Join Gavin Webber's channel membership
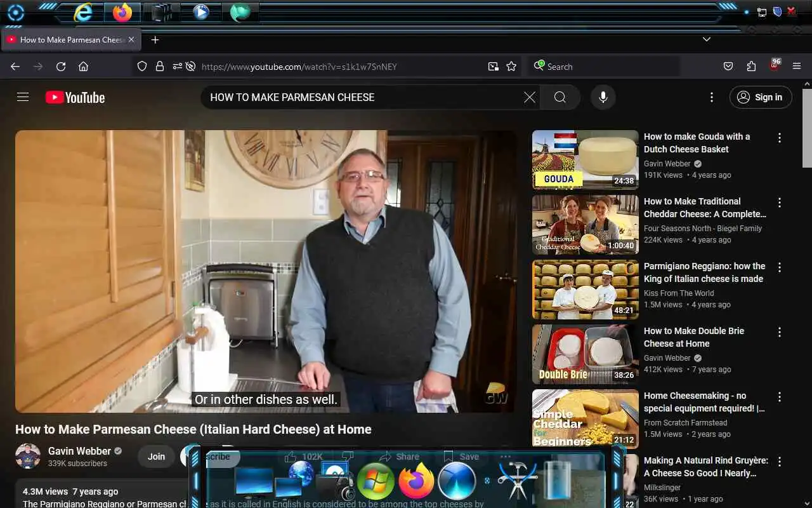 (156, 456)
